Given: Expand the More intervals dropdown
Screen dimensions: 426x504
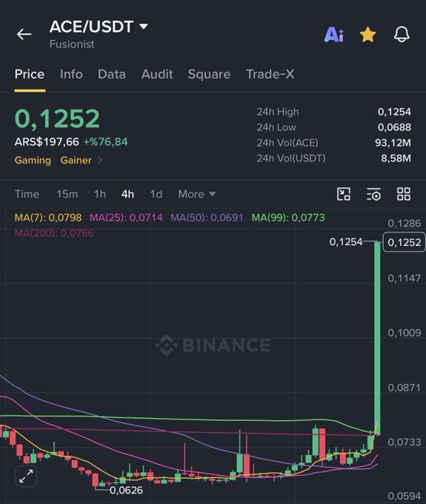Looking at the screenshot, I should point(197,194).
